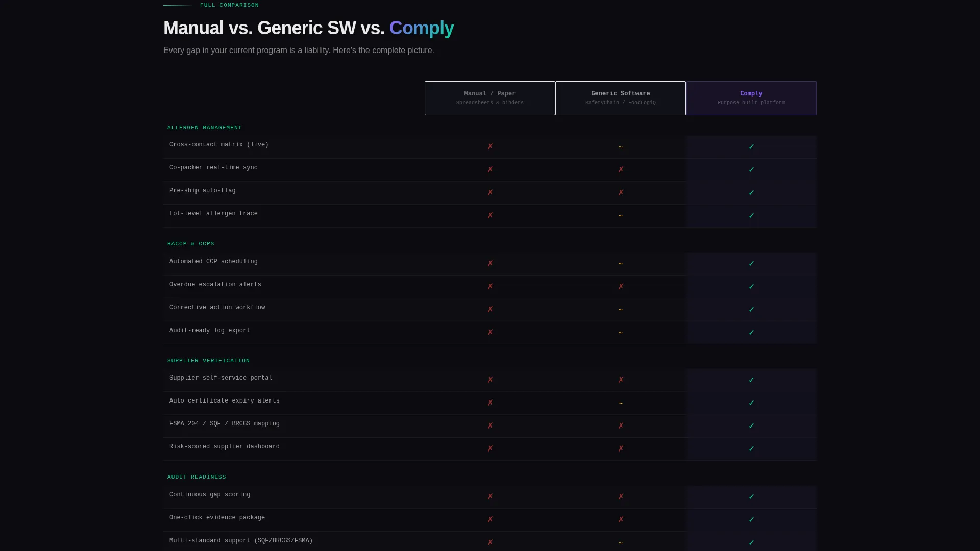Click the Supplier Verification section label
This screenshot has width=980, height=551.
click(208, 361)
